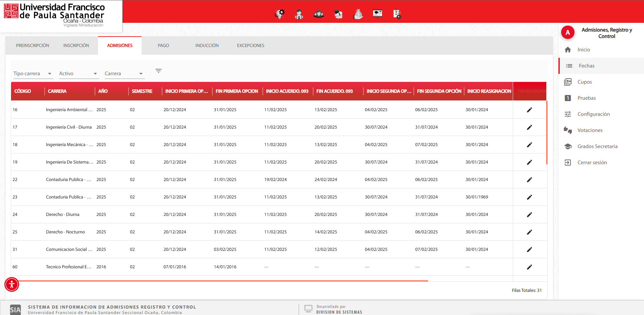Click the lightbulb with gears icon
The height and width of the screenshot is (315, 644).
280,14
